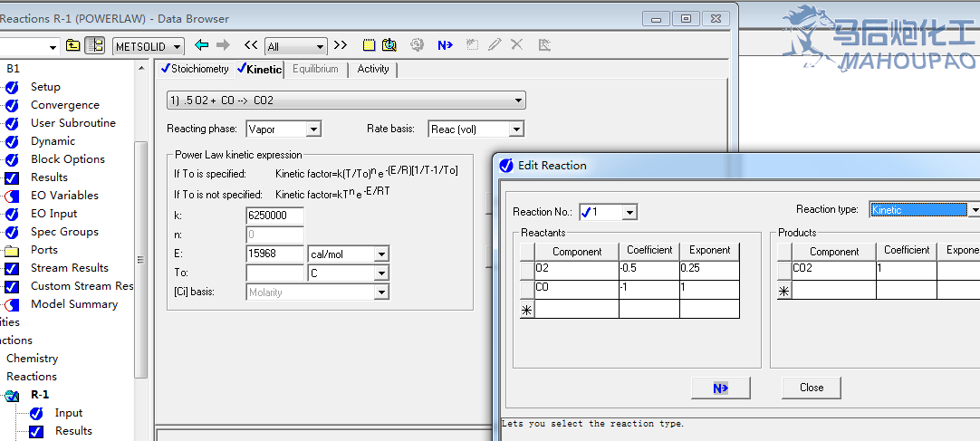This screenshot has height=441, width=980.
Task: Click the CO2 product component cell
Action: tap(834, 271)
